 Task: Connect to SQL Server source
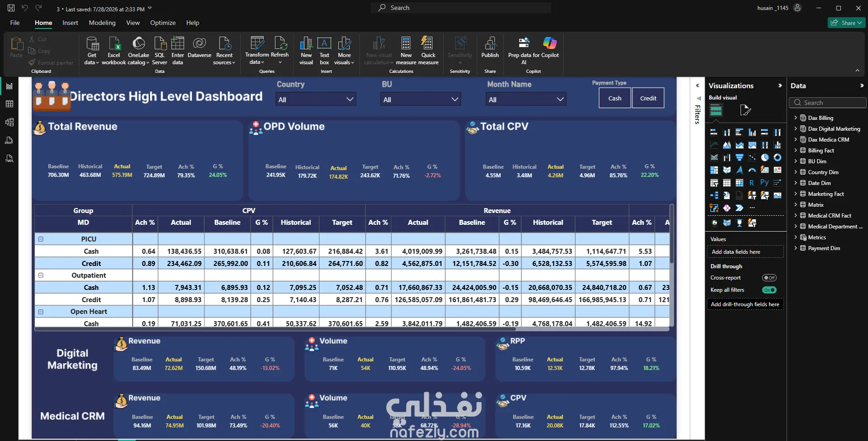pyautogui.click(x=160, y=51)
